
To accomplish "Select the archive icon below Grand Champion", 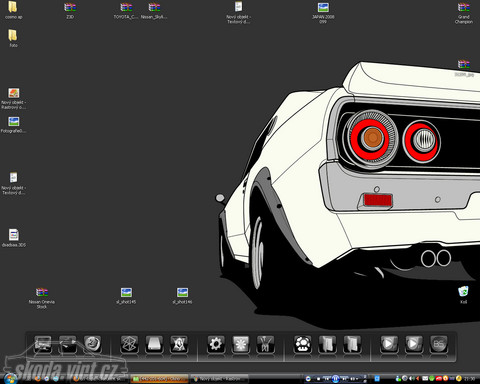I will (x=464, y=68).
